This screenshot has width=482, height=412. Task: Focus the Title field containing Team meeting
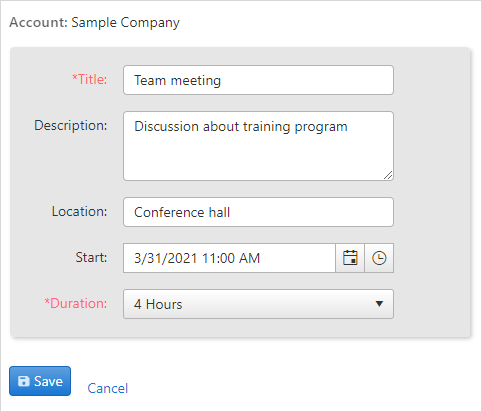[258, 80]
